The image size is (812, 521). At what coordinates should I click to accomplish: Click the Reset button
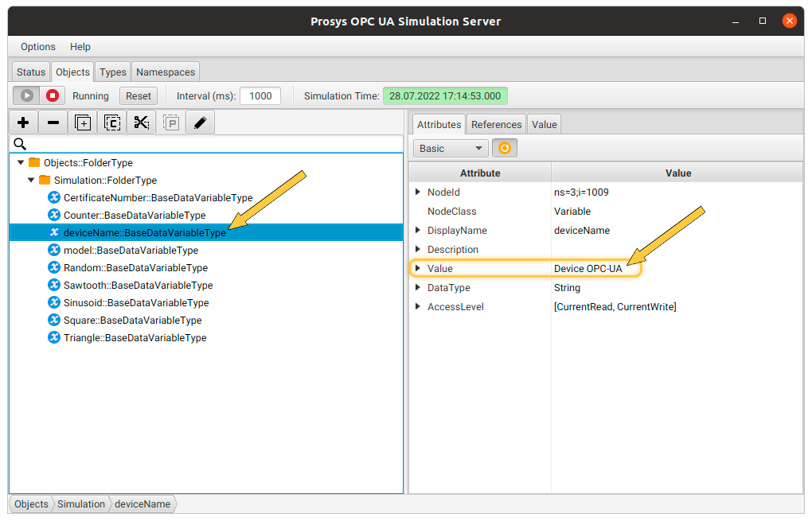pos(139,95)
